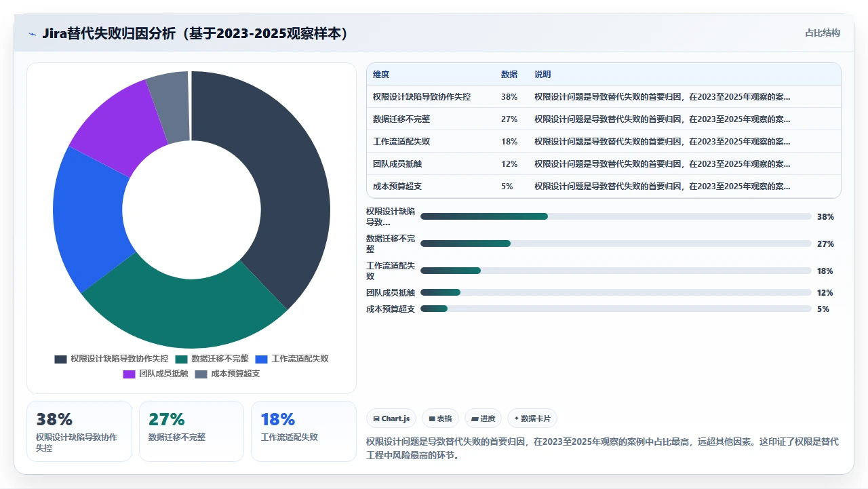The image size is (868, 489).
Task: Select table row 工作流适配失败
Action: pyautogui.click(x=604, y=142)
